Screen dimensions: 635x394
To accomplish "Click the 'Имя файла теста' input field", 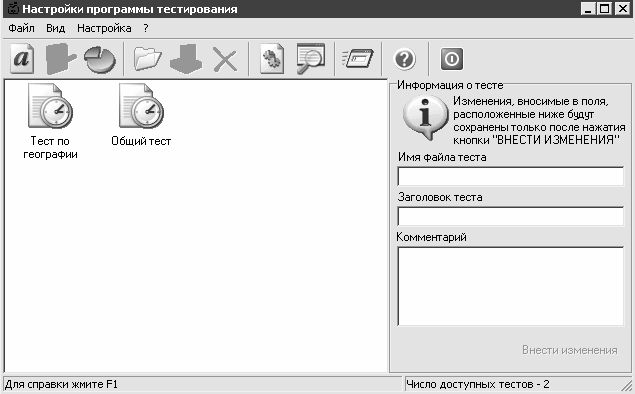I will (x=511, y=177).
